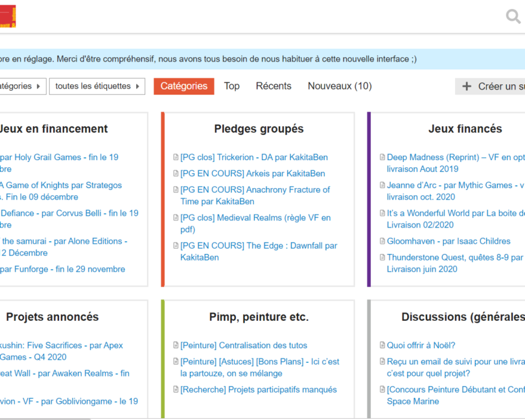Viewport: 525px width, 420px height.
Task: Open '[PG clos] Trickerion - DA par KakitaBen'
Action: (x=254, y=157)
